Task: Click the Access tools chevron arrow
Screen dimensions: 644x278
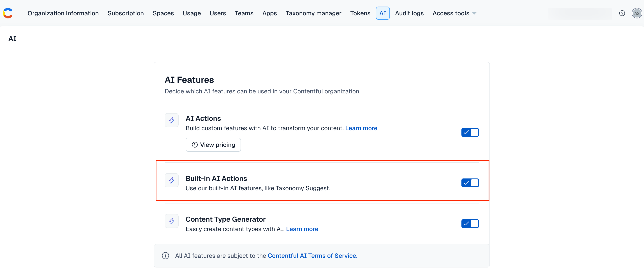Action: [474, 14]
